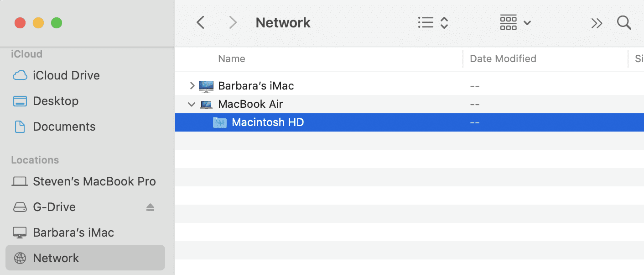Show more toolbar items via double chevron
The image size is (644, 275).
click(597, 23)
